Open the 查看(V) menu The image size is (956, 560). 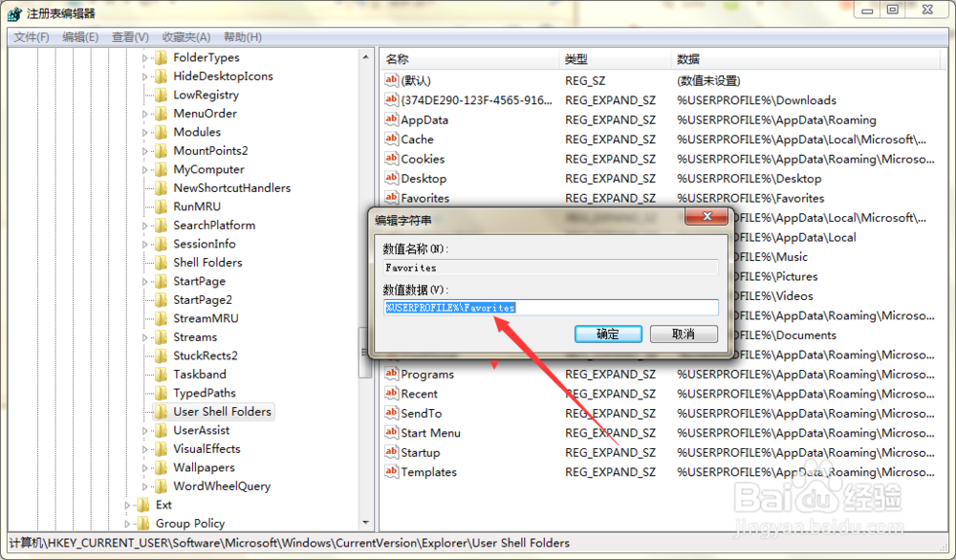[130, 37]
